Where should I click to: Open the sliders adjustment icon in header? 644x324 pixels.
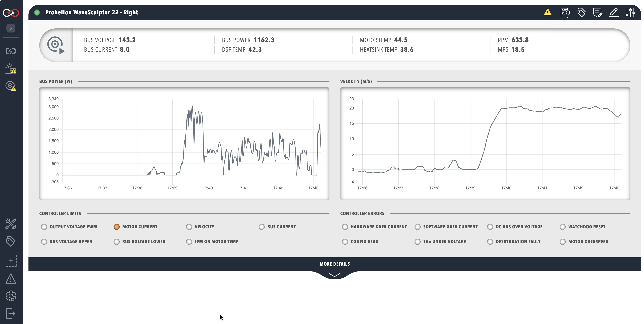coord(630,13)
